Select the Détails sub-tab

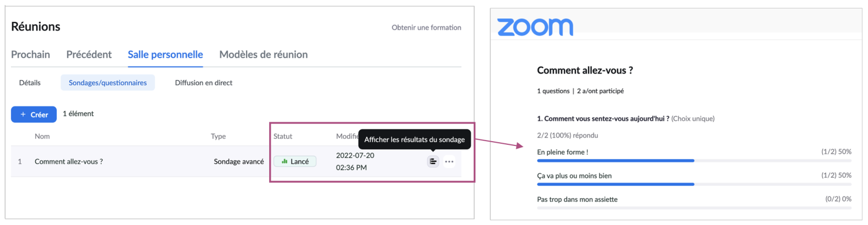pos(30,83)
